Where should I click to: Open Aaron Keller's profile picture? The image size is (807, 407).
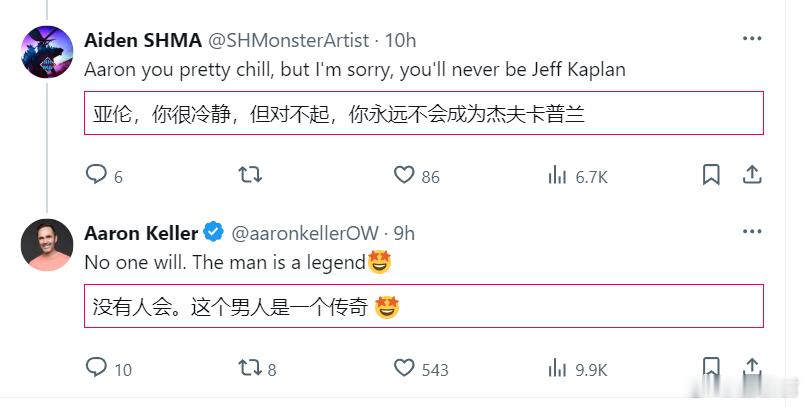[x=47, y=245]
